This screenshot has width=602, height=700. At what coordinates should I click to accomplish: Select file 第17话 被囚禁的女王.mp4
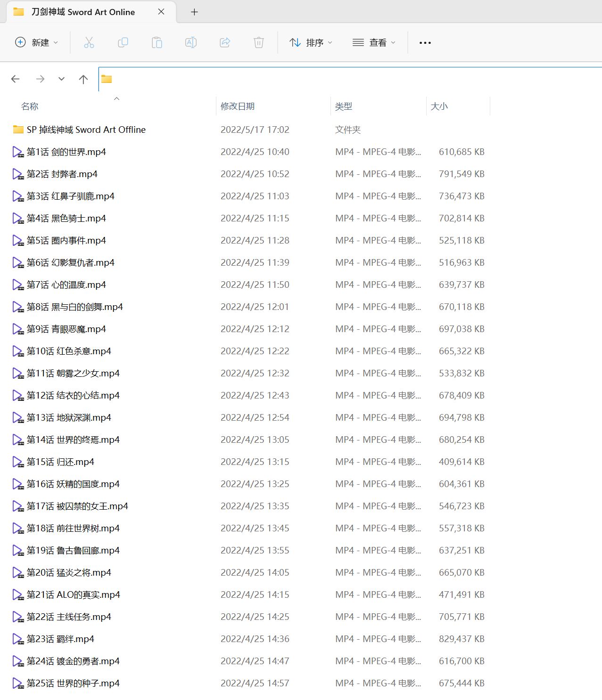tap(77, 506)
